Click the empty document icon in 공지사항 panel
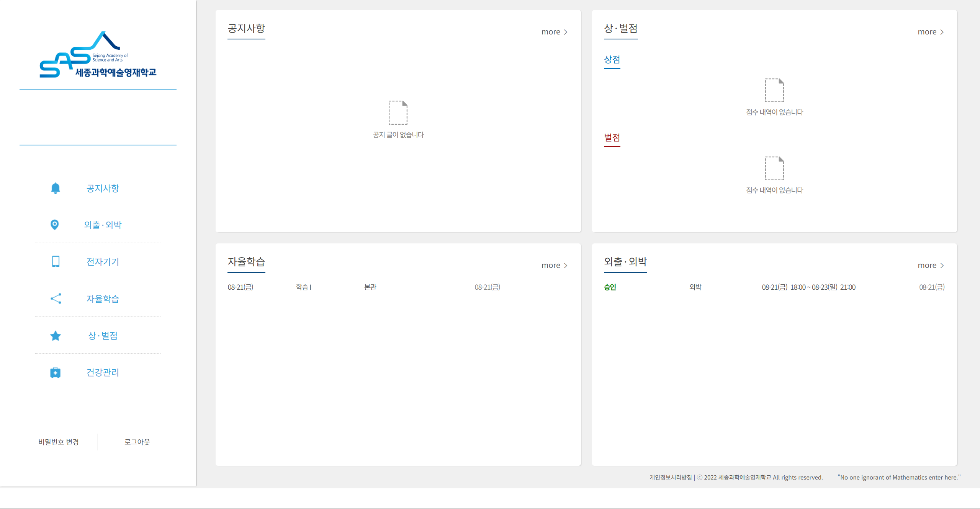 click(x=398, y=113)
